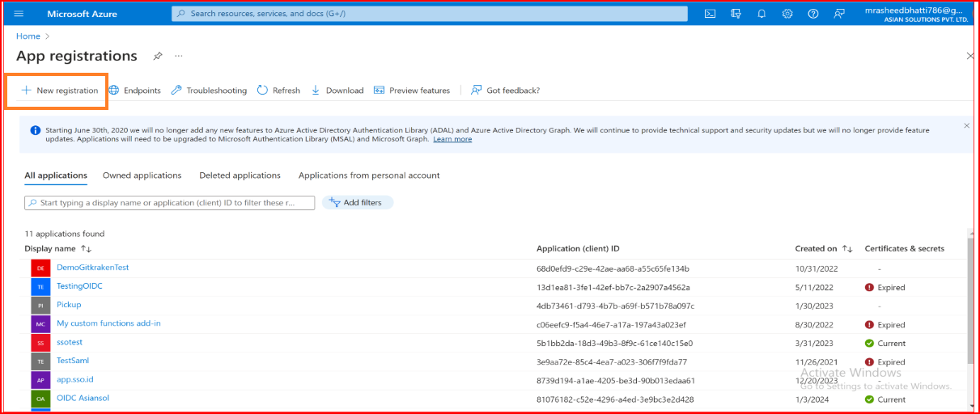Click Expired status in My custom functions row
The image size is (980, 414).
885,324
